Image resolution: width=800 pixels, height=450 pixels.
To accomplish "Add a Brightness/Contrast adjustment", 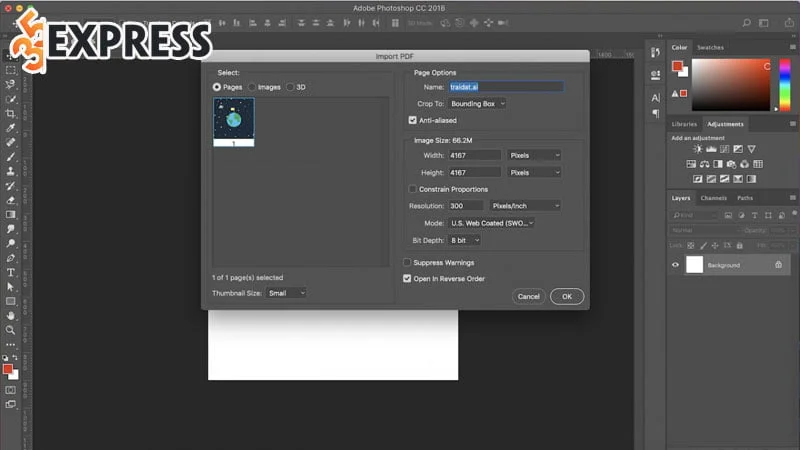I will click(x=697, y=149).
